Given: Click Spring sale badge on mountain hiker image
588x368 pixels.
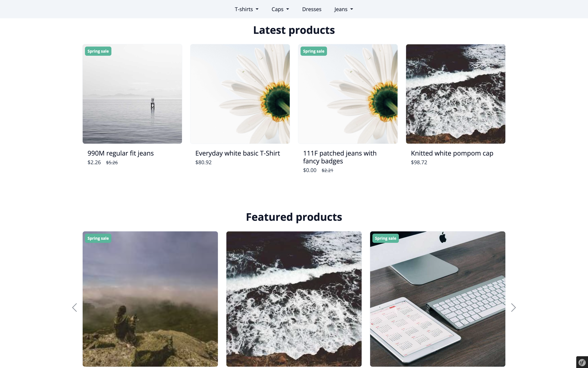Looking at the screenshot, I should coord(98,238).
